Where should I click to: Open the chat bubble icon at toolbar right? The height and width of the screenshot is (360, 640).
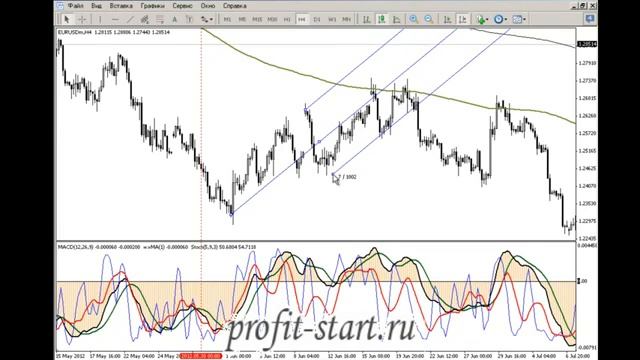590,19
